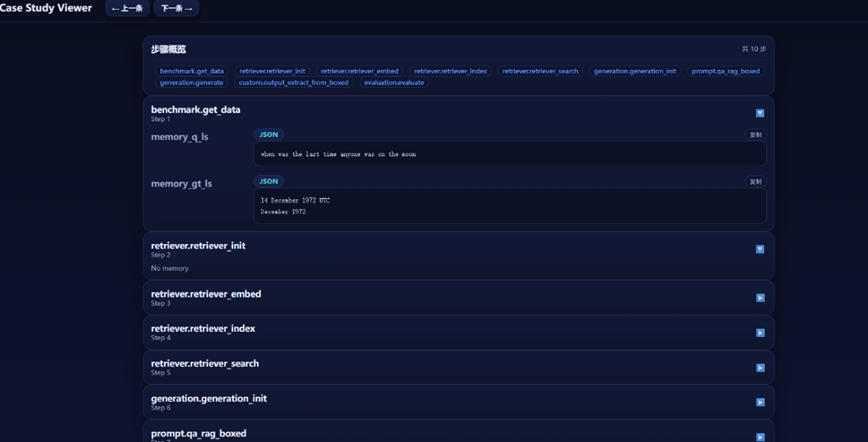
Task: Click the question text 'when was the last time anyone was on the moon'
Action: [x=339, y=154]
